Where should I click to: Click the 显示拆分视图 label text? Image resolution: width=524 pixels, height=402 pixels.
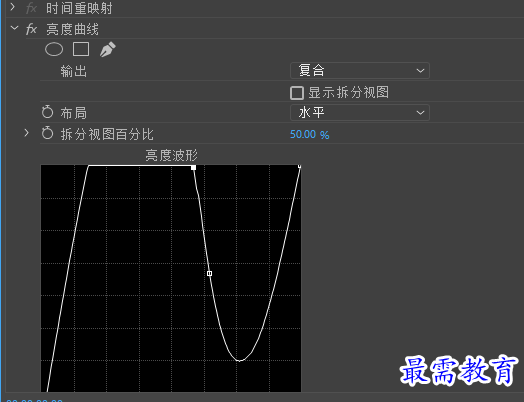[x=349, y=93]
